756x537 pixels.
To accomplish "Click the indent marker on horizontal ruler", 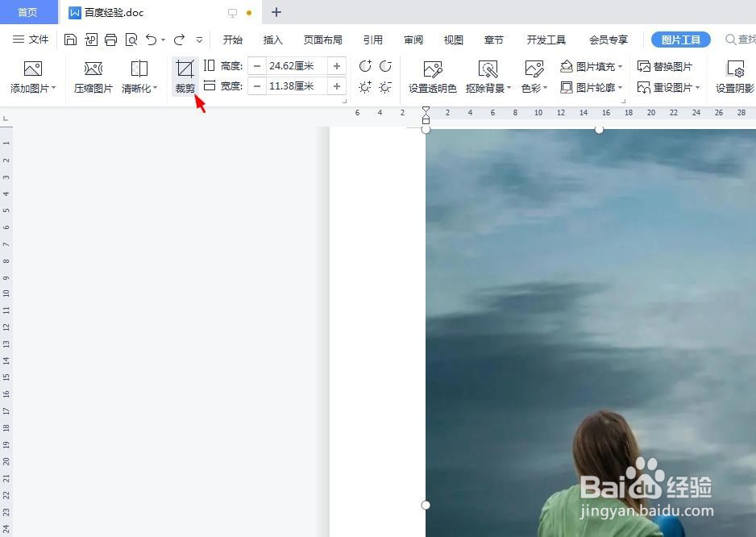I will pyautogui.click(x=426, y=115).
